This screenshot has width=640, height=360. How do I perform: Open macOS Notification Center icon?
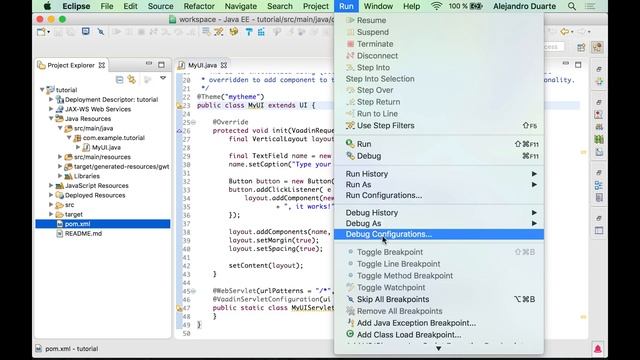590,6
